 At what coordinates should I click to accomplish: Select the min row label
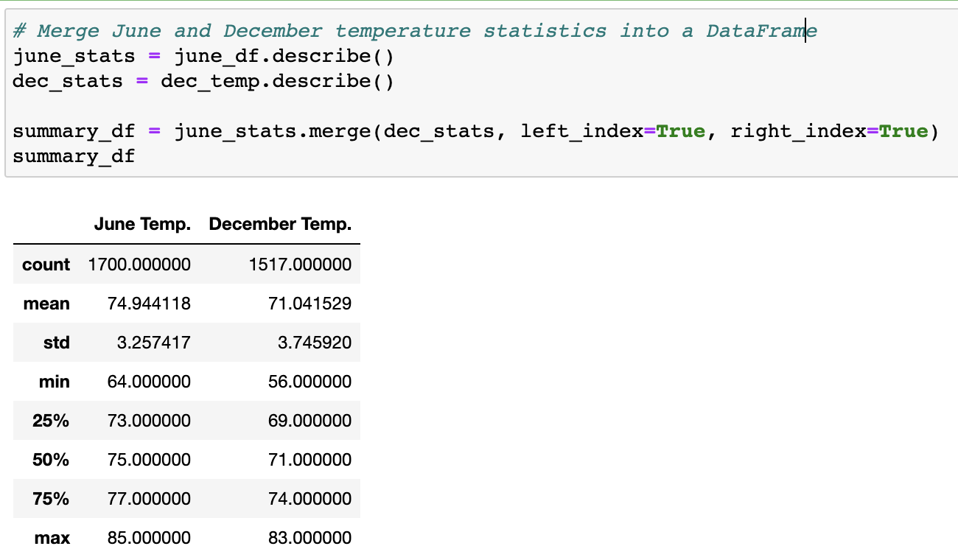[x=53, y=381]
